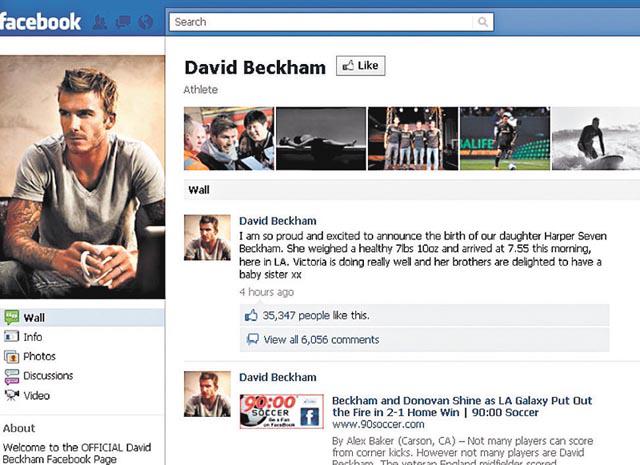The image size is (640, 465).
Task: View the 35,347 people who like this
Action: pyautogui.click(x=316, y=316)
